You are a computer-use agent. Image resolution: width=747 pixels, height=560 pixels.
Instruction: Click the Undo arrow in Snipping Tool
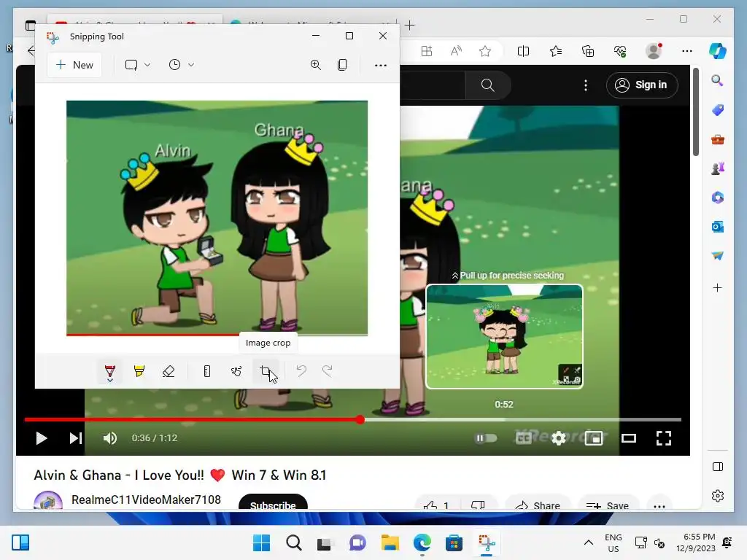point(301,370)
